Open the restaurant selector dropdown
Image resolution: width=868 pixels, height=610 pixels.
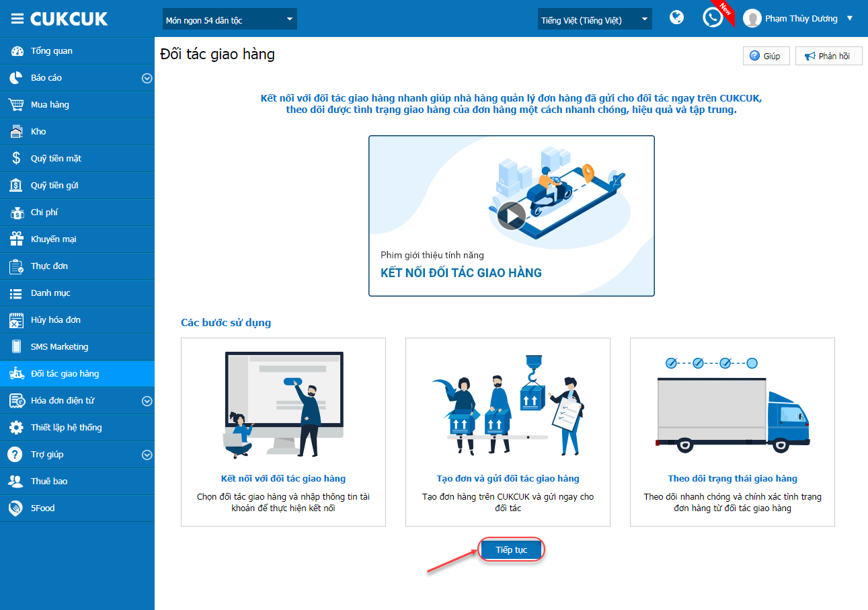[x=229, y=20]
